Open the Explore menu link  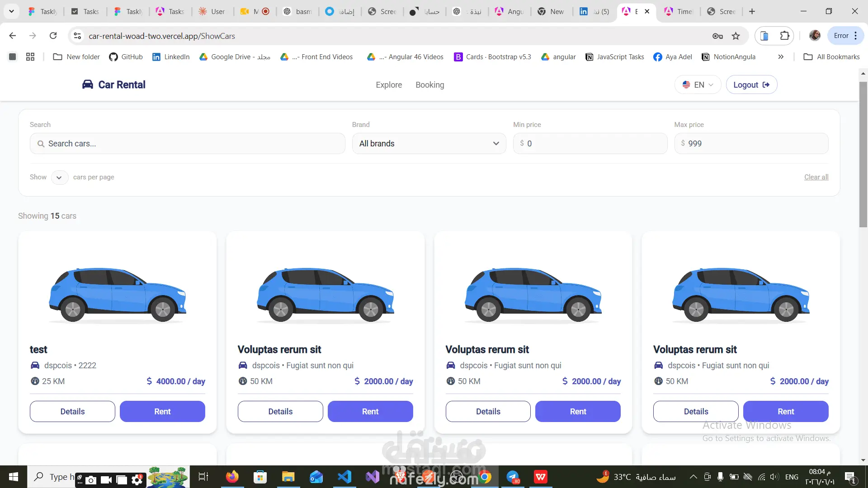pos(389,85)
